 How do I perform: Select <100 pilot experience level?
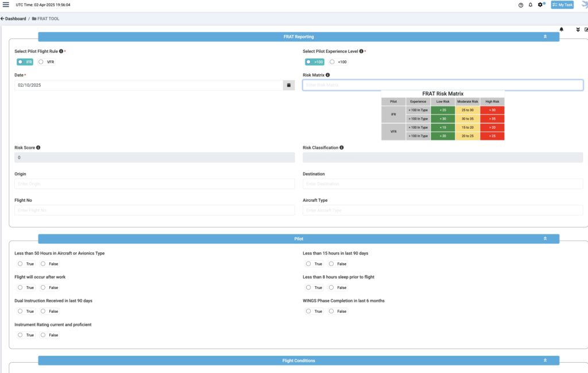[332, 62]
